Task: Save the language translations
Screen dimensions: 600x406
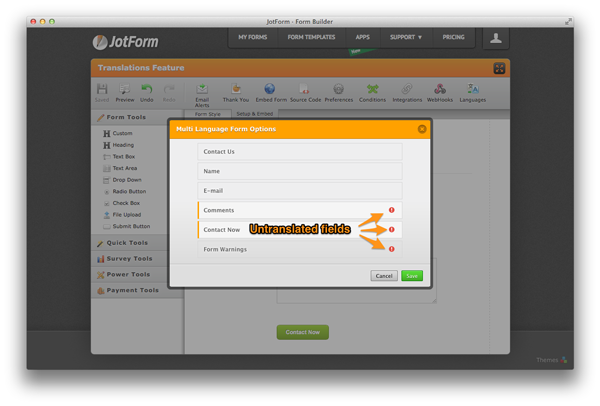Action: [x=412, y=276]
